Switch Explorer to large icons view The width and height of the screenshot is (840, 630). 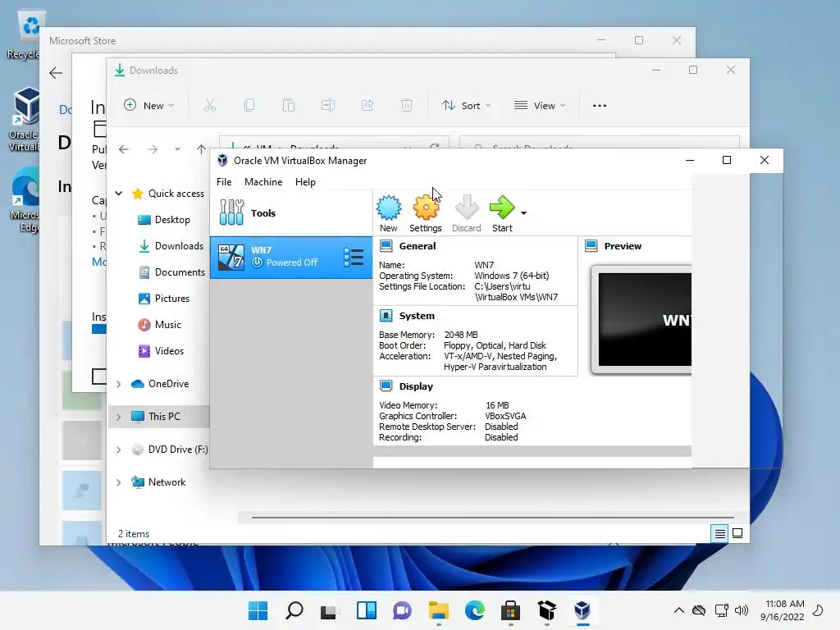click(x=737, y=533)
